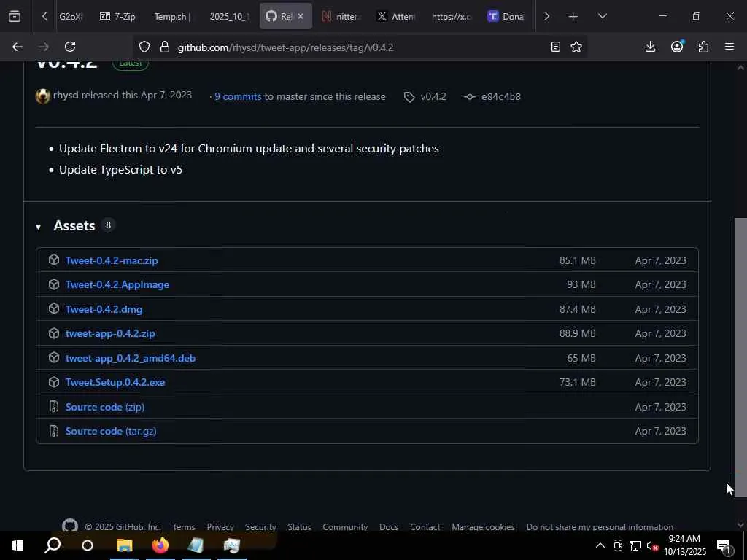The image size is (747, 560).
Task: Click zip file icon beside Source code (zip)
Action: (x=54, y=406)
